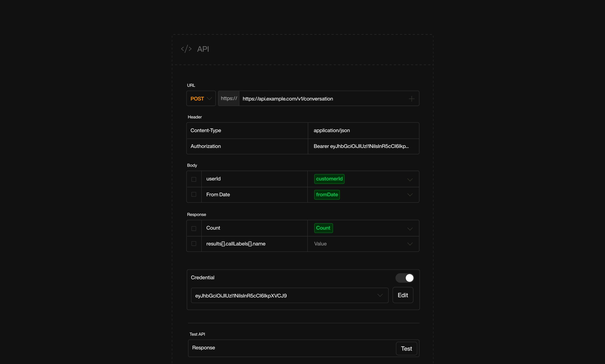Image resolution: width=605 pixels, height=364 pixels.
Task: Check the Count response checkbox
Action: click(194, 228)
